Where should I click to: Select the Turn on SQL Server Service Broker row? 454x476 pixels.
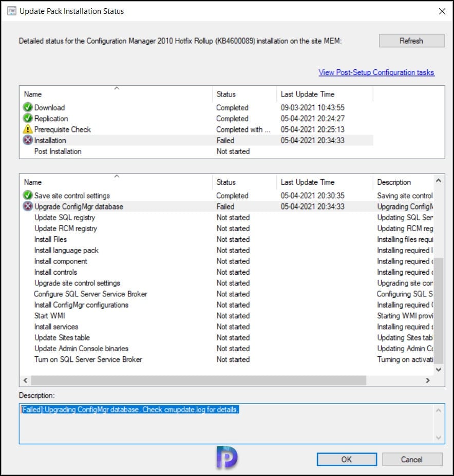point(227,359)
